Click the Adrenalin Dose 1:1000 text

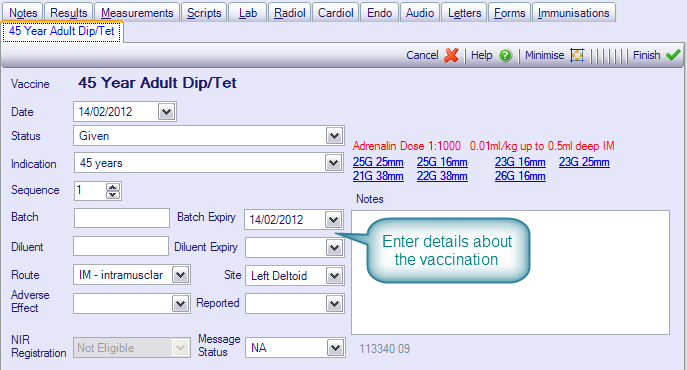pos(407,146)
